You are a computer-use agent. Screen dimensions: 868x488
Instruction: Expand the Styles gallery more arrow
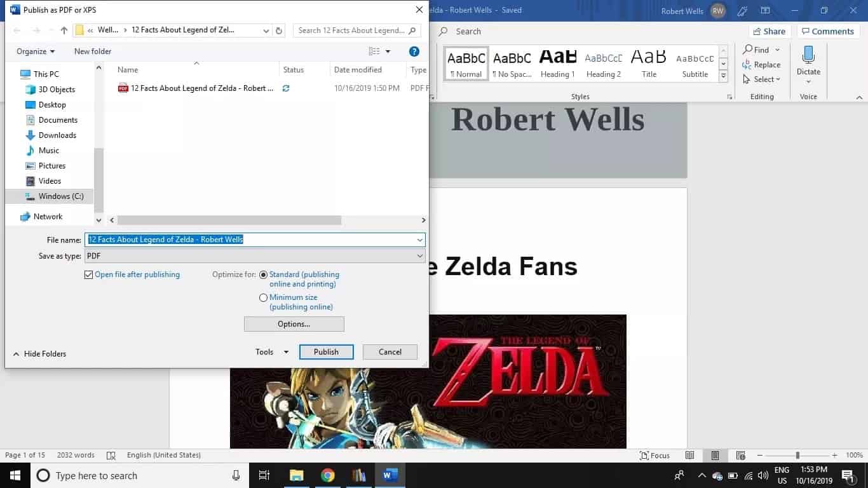pyautogui.click(x=723, y=76)
